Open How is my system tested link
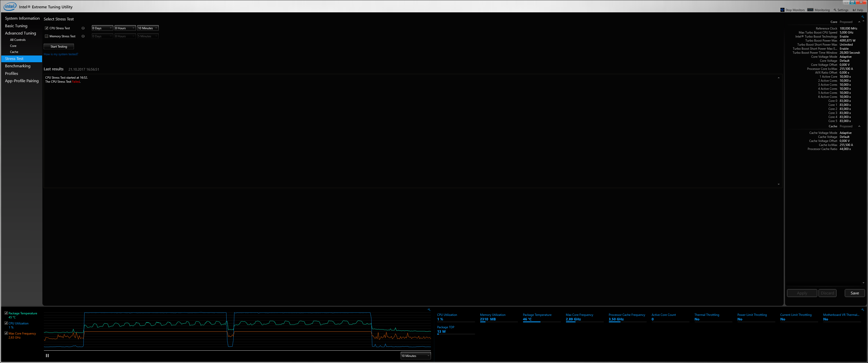The width and height of the screenshot is (868, 363). click(61, 54)
